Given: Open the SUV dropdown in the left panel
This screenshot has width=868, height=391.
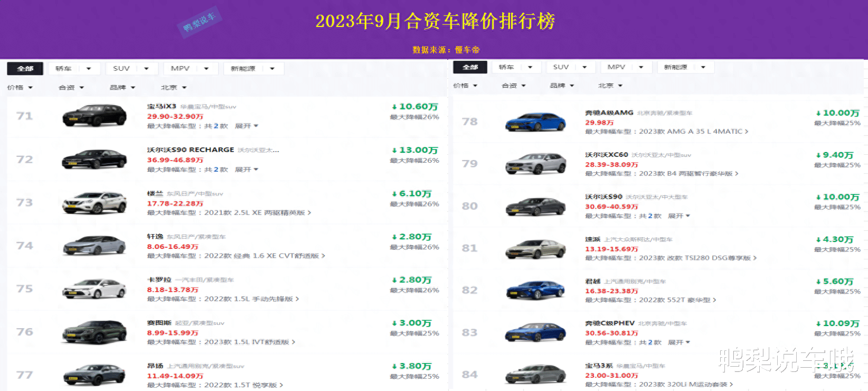Looking at the screenshot, I should point(131,69).
